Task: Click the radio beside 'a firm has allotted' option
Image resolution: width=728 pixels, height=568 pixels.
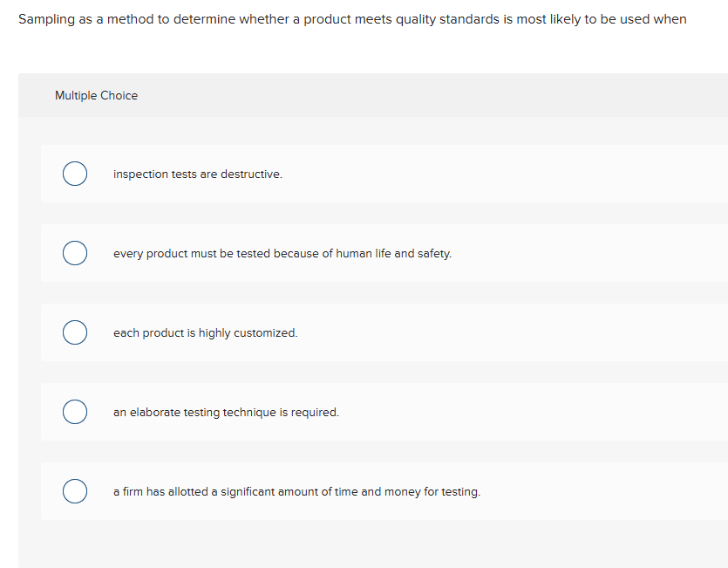Action: click(74, 491)
